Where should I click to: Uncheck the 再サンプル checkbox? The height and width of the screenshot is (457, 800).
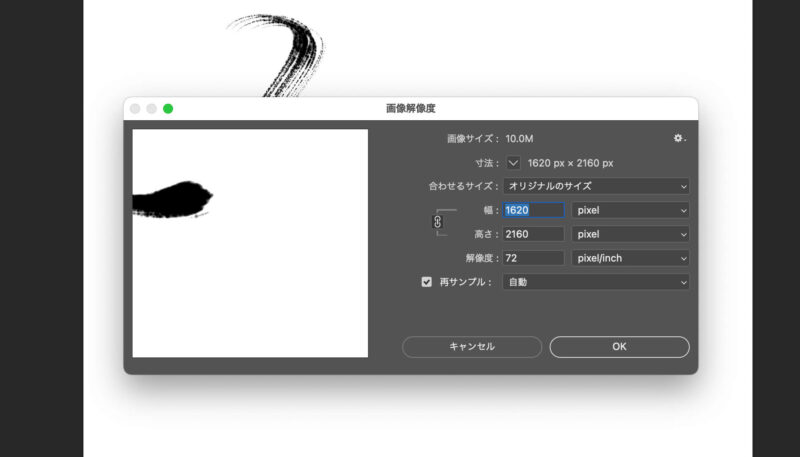pyautogui.click(x=427, y=282)
